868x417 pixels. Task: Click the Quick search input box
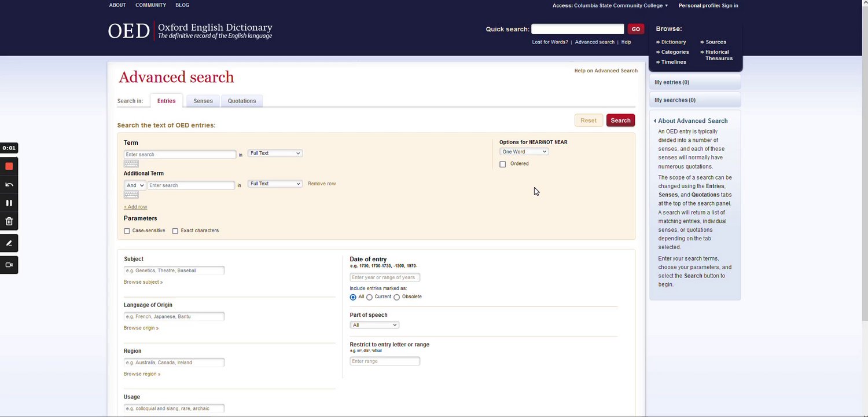[x=578, y=29]
